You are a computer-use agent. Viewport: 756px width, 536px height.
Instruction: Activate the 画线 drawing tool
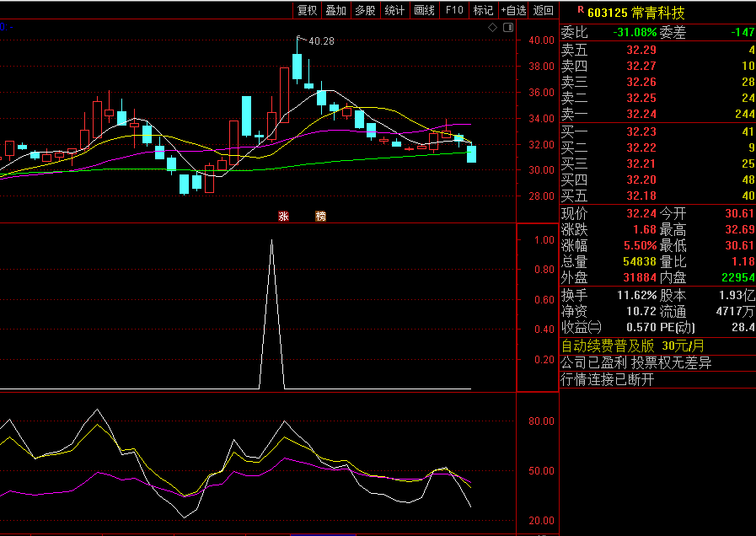click(x=424, y=10)
